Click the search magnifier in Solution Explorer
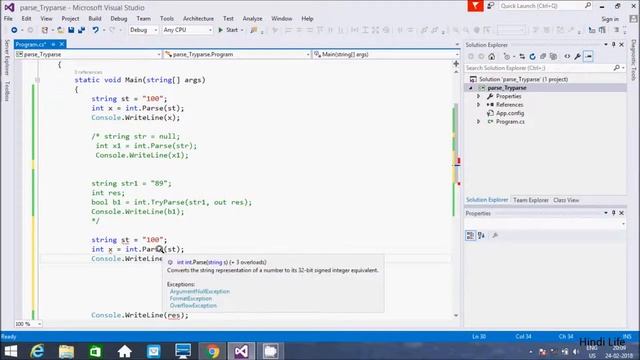Screen dimensions: 640x360 [x=617, y=68]
